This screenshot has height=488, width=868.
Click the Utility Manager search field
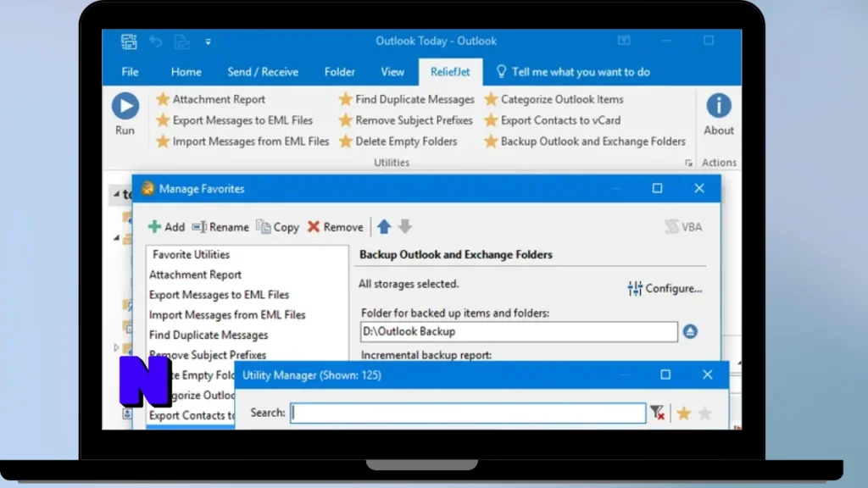468,413
